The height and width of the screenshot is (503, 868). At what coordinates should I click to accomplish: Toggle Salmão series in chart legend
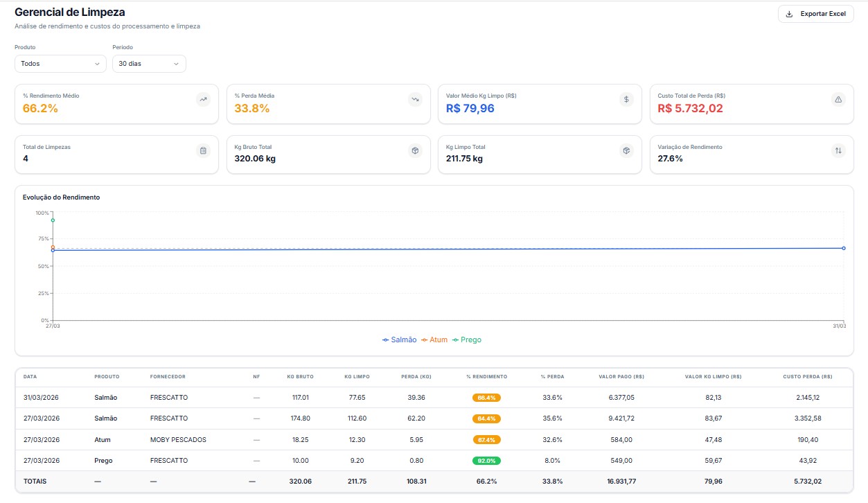400,340
